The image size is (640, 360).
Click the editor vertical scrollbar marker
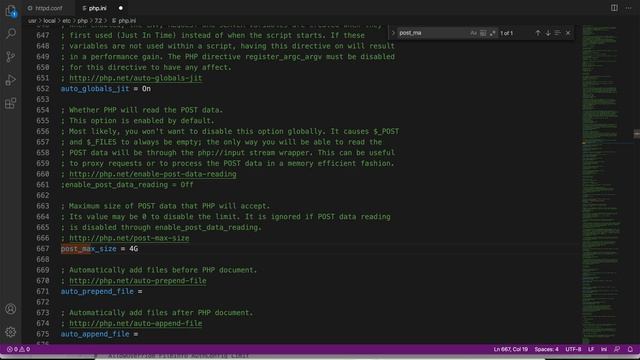[637, 133]
